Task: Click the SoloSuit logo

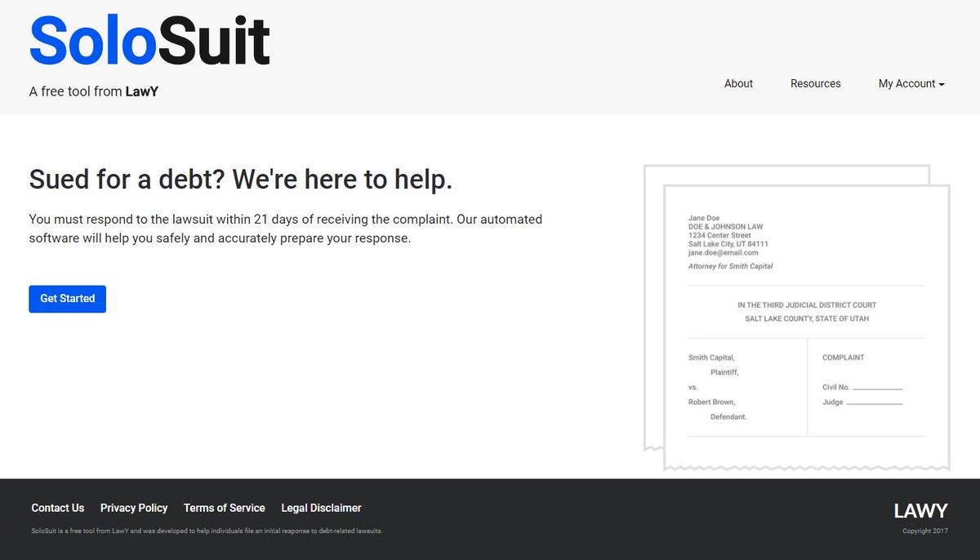Action: click(149, 41)
